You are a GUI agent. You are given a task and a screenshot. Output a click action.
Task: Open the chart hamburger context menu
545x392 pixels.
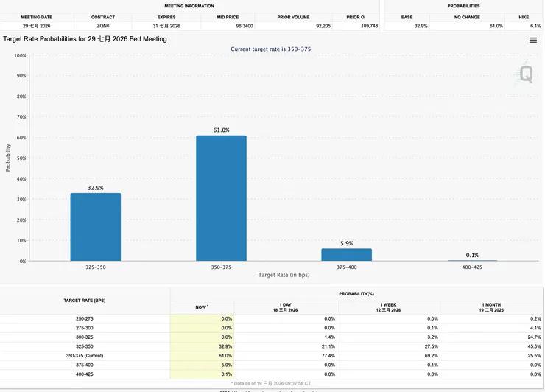533,41
